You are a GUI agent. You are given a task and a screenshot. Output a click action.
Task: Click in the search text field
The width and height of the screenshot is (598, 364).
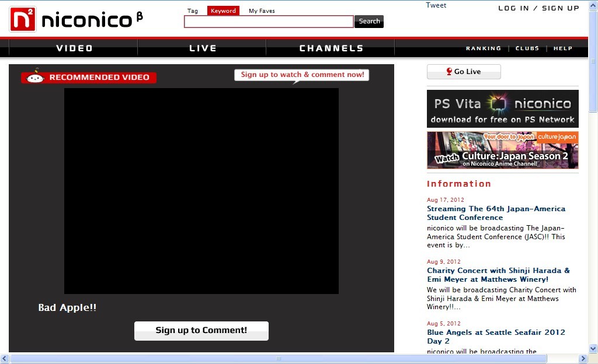(x=269, y=22)
